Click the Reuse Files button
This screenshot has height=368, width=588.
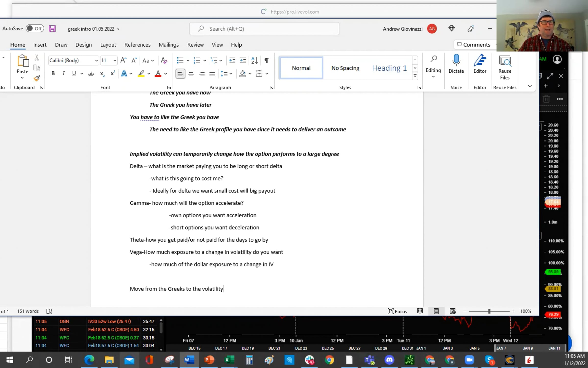(505, 67)
